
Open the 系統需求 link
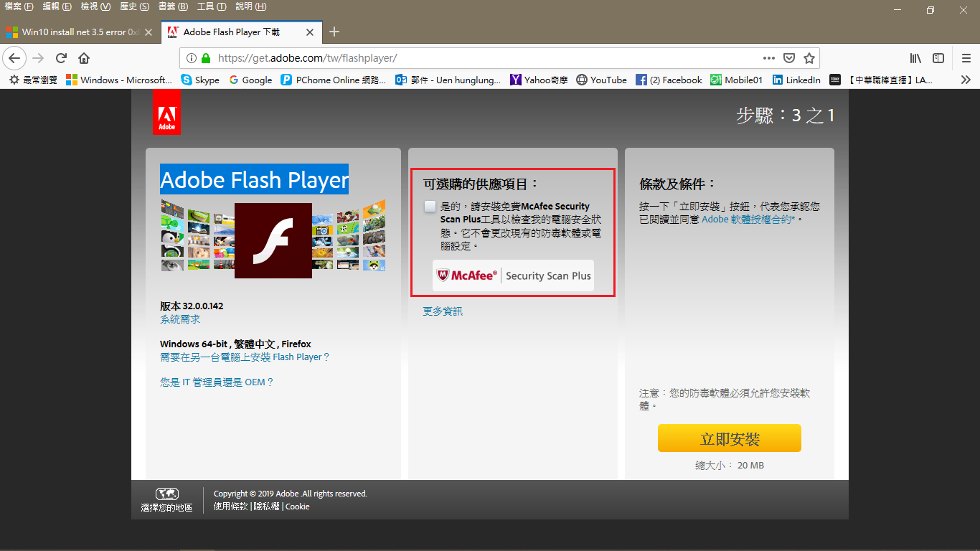click(180, 319)
